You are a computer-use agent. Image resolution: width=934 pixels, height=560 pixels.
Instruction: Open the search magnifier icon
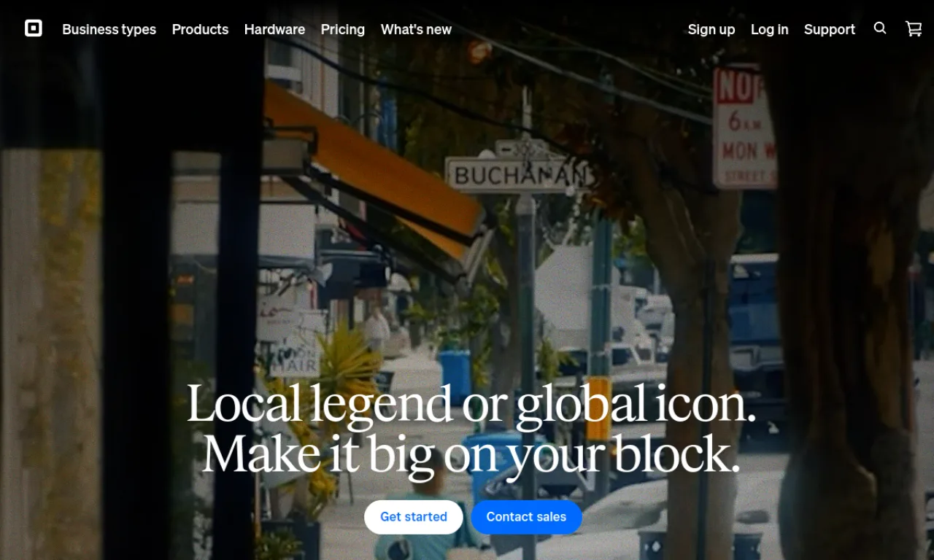880,28
